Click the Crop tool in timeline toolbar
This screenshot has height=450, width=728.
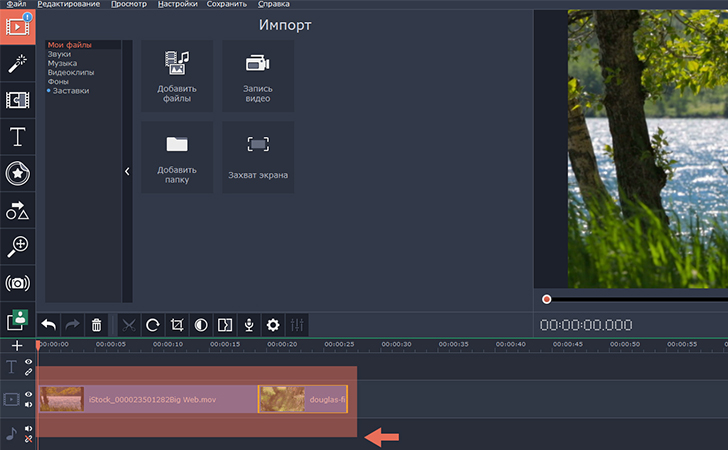(177, 325)
